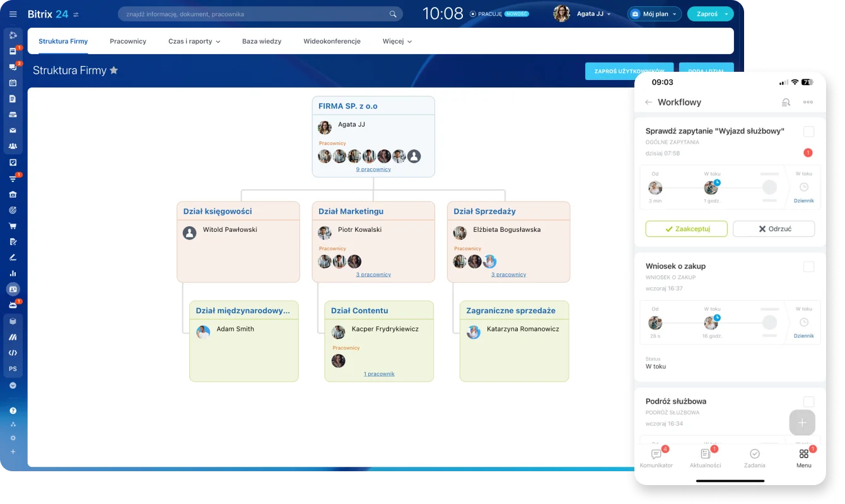
Task: Open the shopping cart icon in sidebar
Action: (13, 226)
